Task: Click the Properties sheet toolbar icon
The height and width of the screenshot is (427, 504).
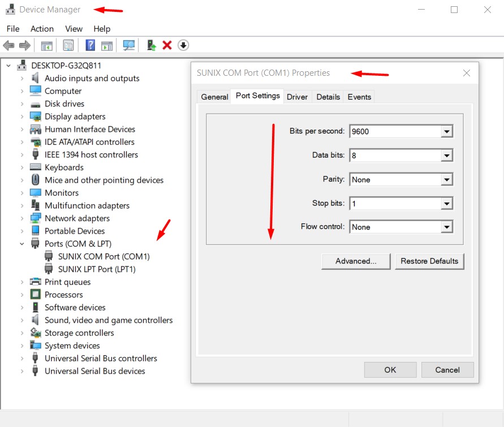Action: tap(68, 45)
